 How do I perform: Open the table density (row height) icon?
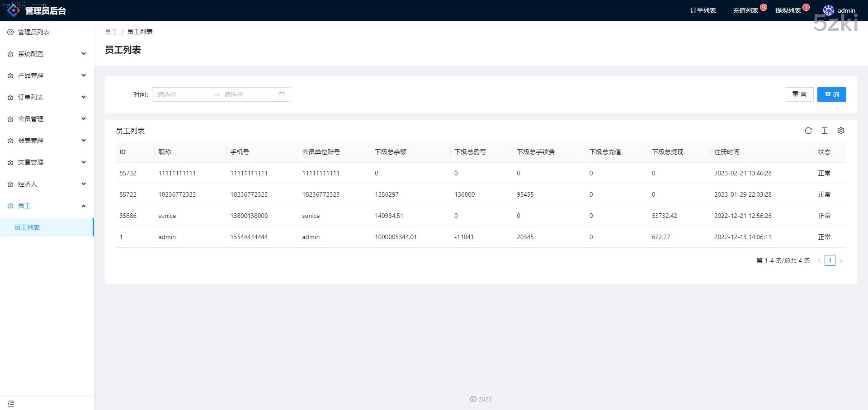click(825, 131)
